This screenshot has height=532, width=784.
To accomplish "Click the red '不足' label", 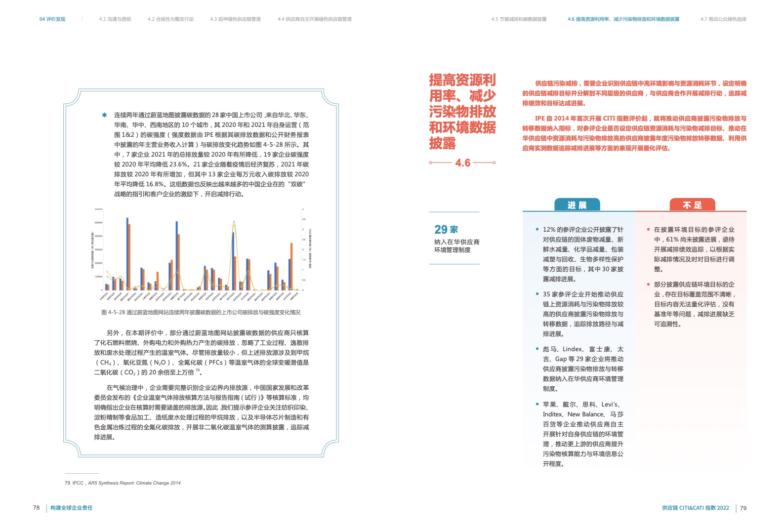I will tap(692, 205).
